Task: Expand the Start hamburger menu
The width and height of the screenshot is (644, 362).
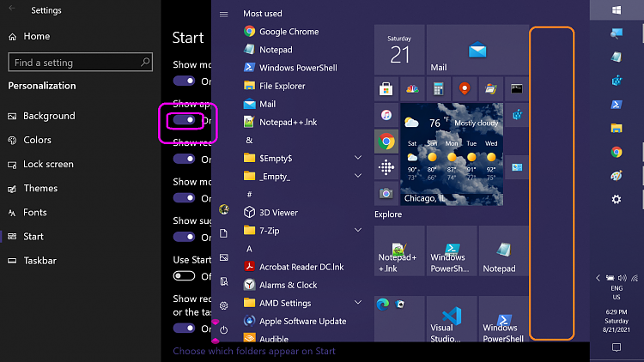Action: pos(224,14)
